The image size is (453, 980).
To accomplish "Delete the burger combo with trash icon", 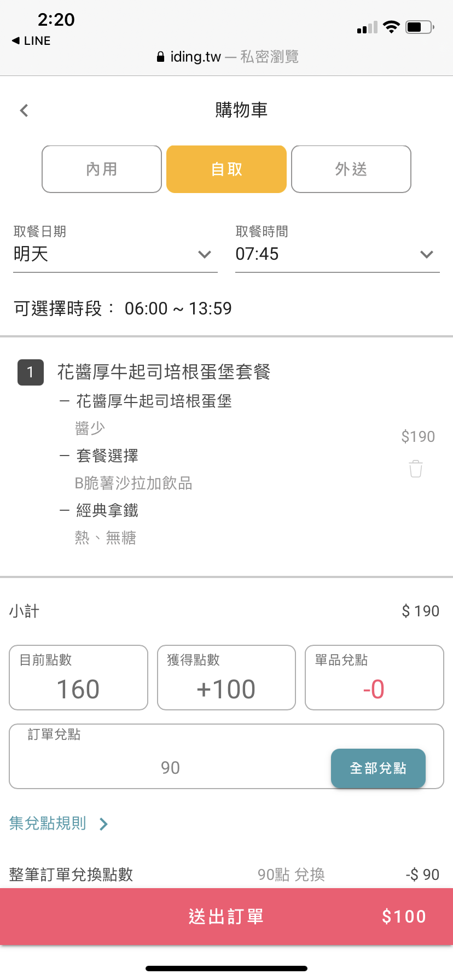I will (416, 469).
